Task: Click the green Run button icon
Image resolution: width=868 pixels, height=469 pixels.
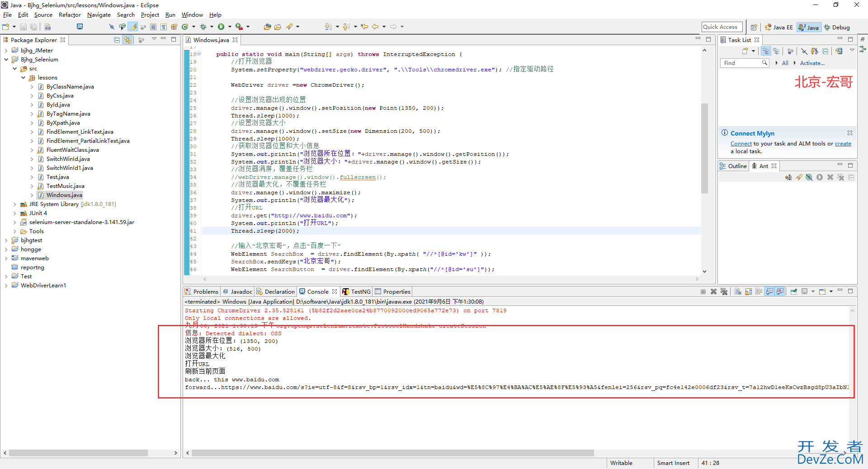Action: 221,27
